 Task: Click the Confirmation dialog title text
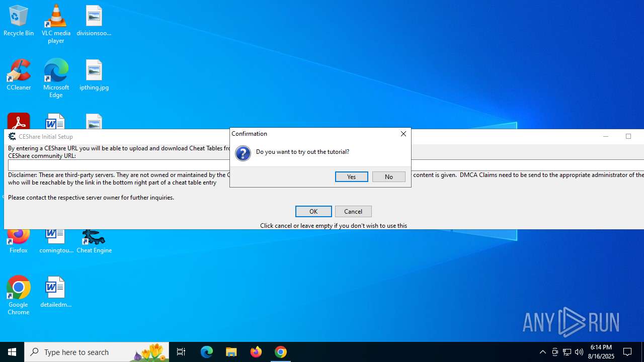[249, 134]
